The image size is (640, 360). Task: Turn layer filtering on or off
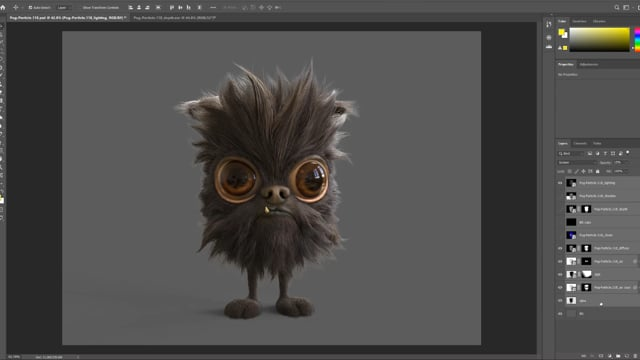click(x=628, y=153)
